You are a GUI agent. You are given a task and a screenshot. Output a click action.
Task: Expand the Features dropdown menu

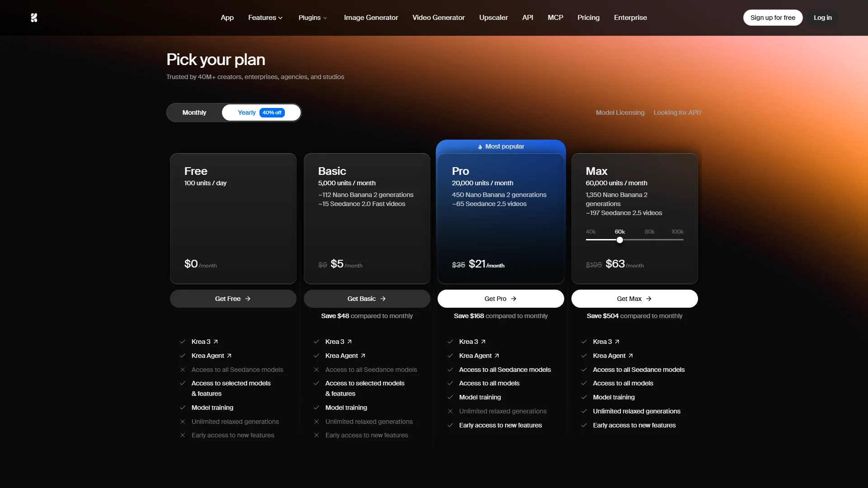click(x=265, y=18)
